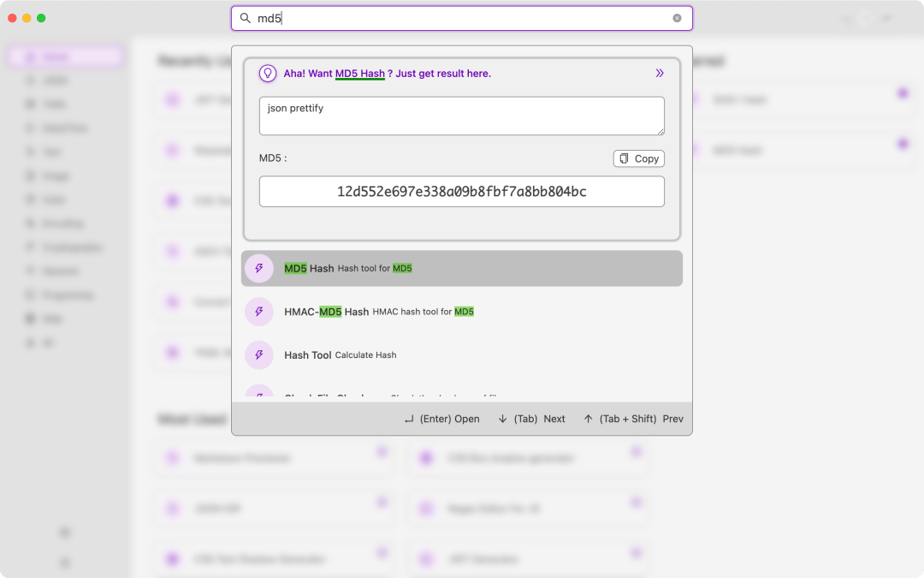Click the 'MD5 :' label
The height and width of the screenshot is (578, 924).
click(x=273, y=158)
